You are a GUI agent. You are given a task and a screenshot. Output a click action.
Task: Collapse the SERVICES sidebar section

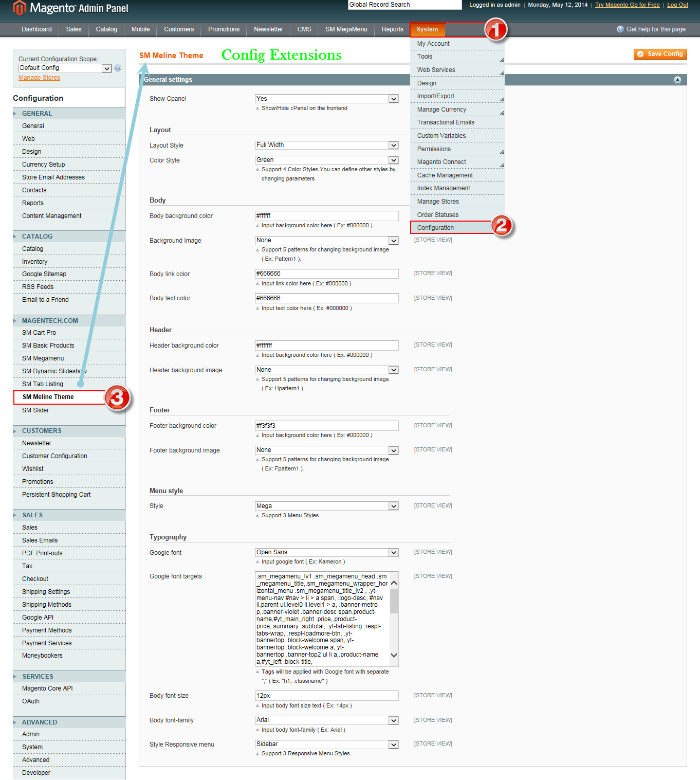[x=69, y=677]
